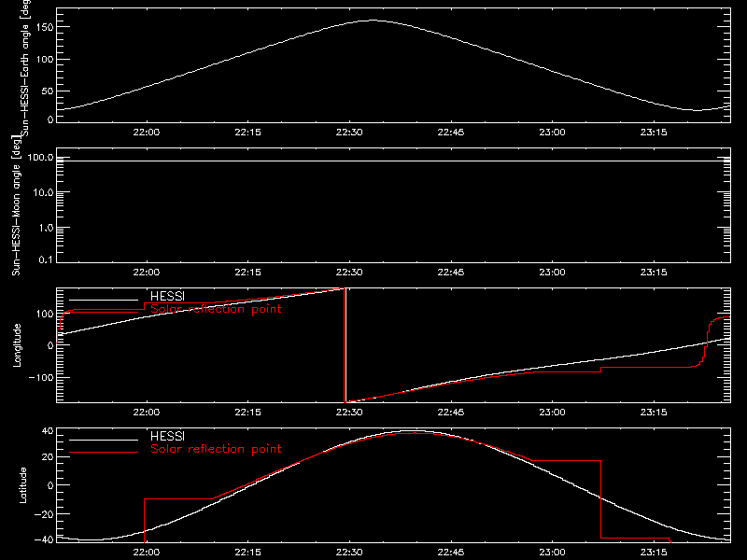Select the white HESSI legend label in Longitude plot
Image resolution: width=747 pixels, height=560 pixels.
pyautogui.click(x=167, y=296)
